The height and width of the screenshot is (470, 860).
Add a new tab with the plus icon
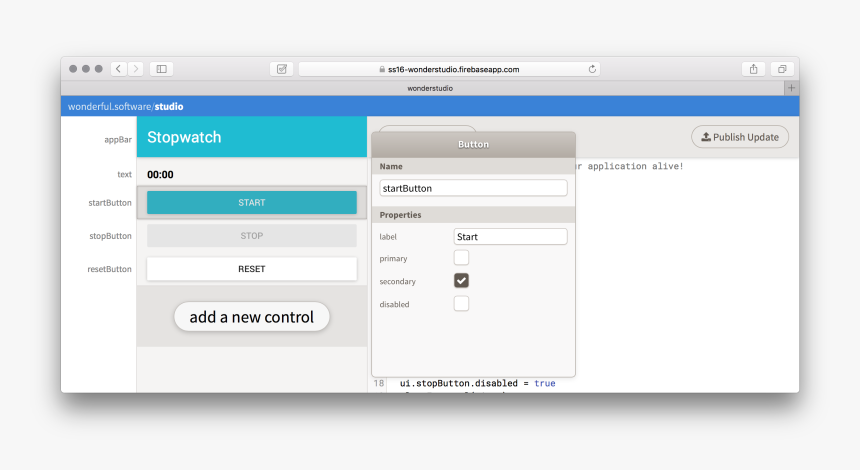click(x=791, y=88)
